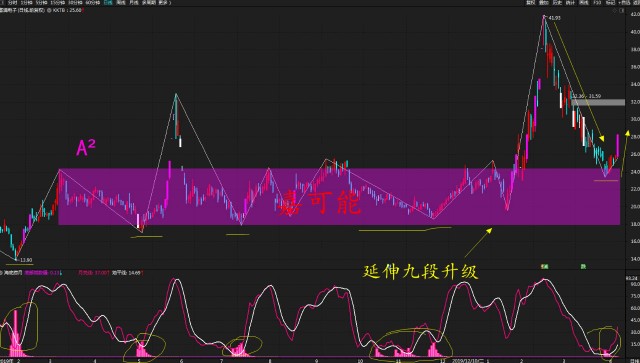Screen dimensions: 640x363
Task: Open the 叠加 overlay menu
Action: click(x=544, y=2)
